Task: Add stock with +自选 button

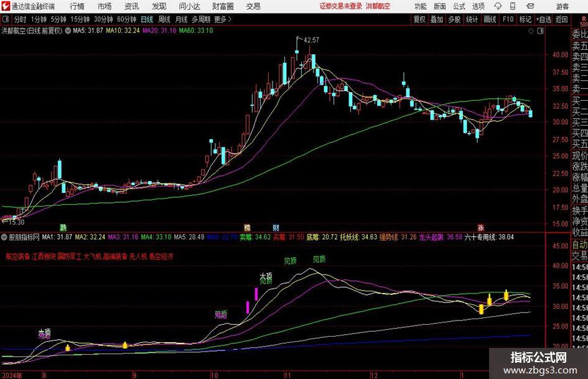Action: [x=543, y=19]
